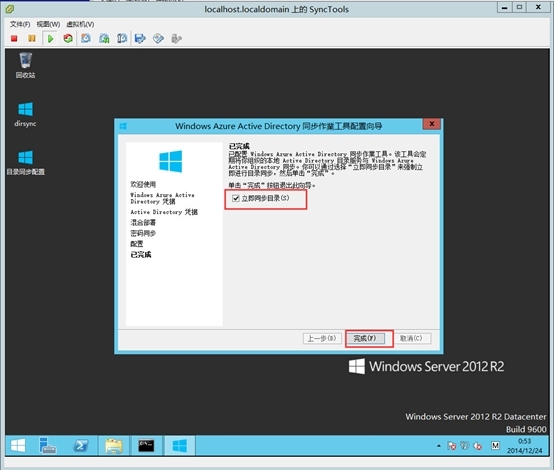
Task: Select the 已完成 step in sidebar
Action: [x=141, y=254]
